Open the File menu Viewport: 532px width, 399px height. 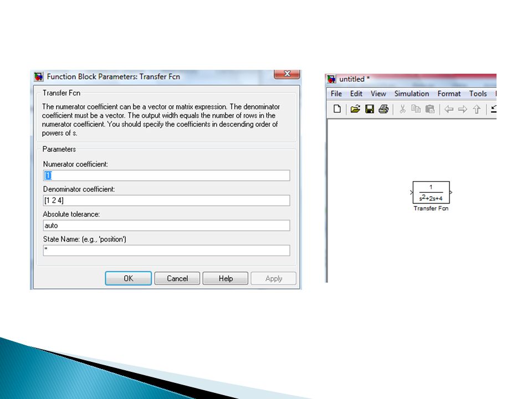(x=336, y=94)
